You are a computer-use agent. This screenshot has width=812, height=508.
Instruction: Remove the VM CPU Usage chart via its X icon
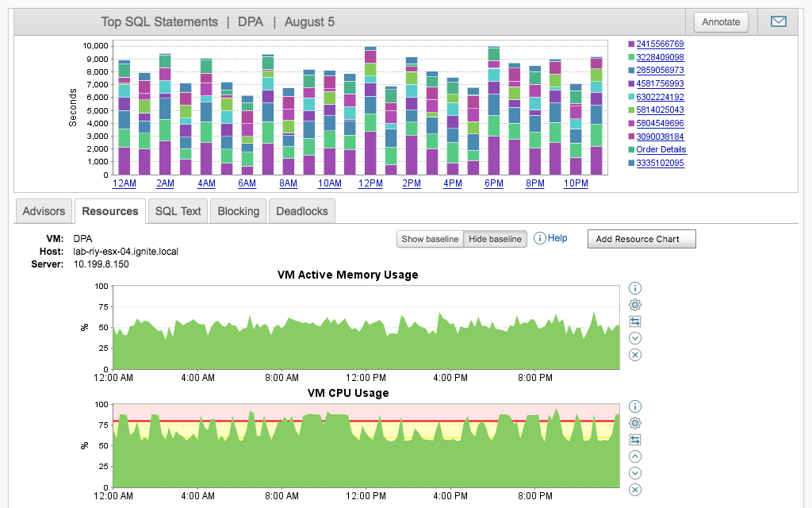634,490
